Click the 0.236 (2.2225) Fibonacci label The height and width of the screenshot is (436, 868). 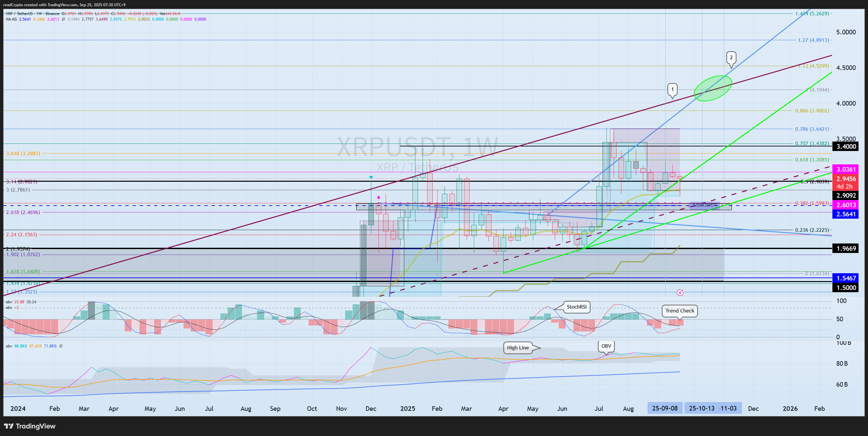click(812, 230)
